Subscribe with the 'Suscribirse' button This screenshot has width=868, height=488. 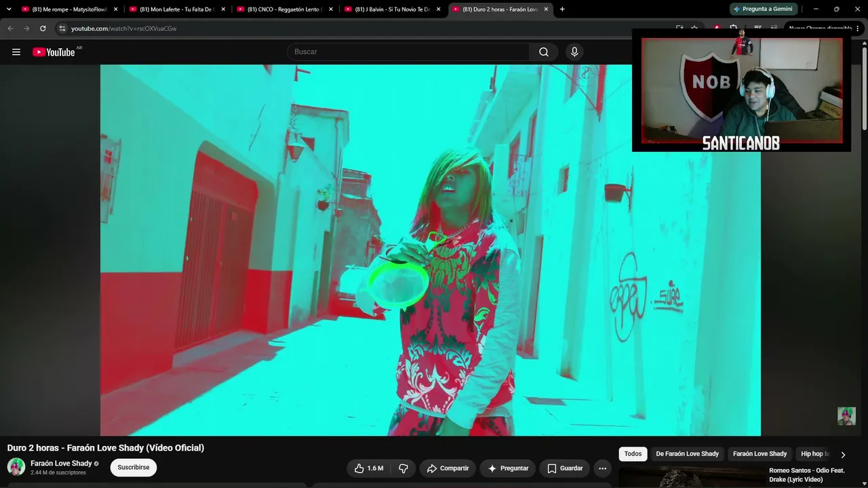click(x=134, y=468)
